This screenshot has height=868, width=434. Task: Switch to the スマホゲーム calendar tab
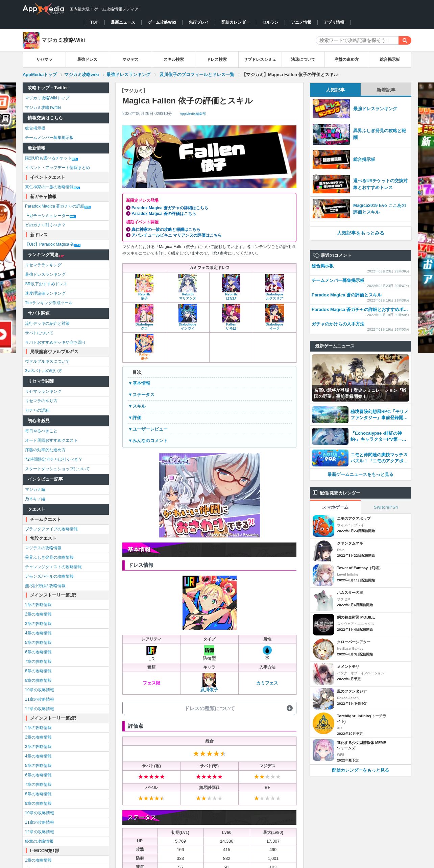(x=335, y=507)
